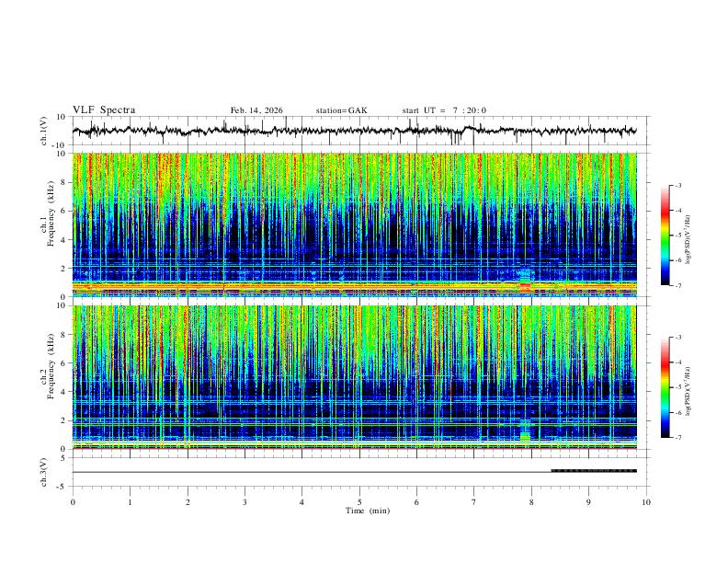Click the "ch.3(V)" axis label

pos(44,473)
